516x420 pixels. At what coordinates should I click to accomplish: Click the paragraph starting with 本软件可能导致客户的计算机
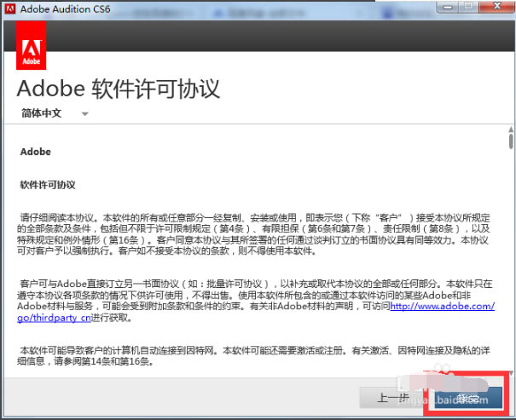(256, 355)
